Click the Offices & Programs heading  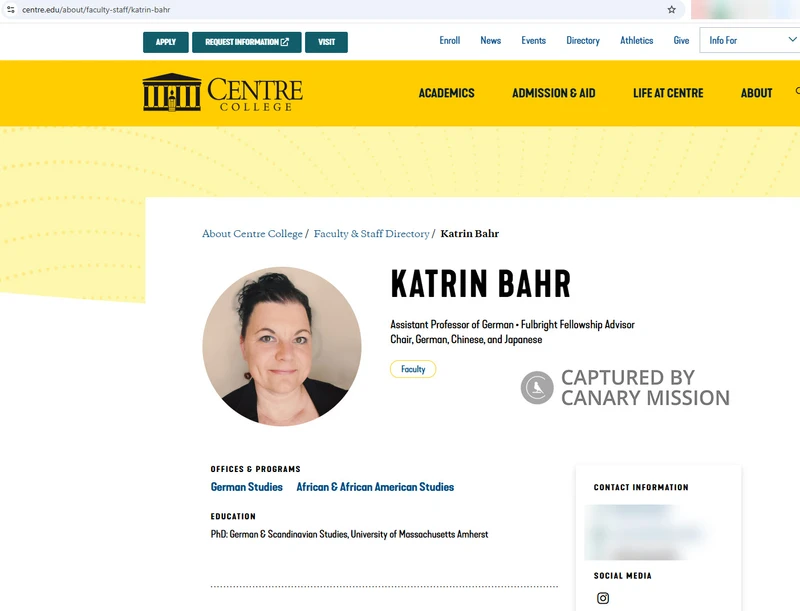click(256, 469)
